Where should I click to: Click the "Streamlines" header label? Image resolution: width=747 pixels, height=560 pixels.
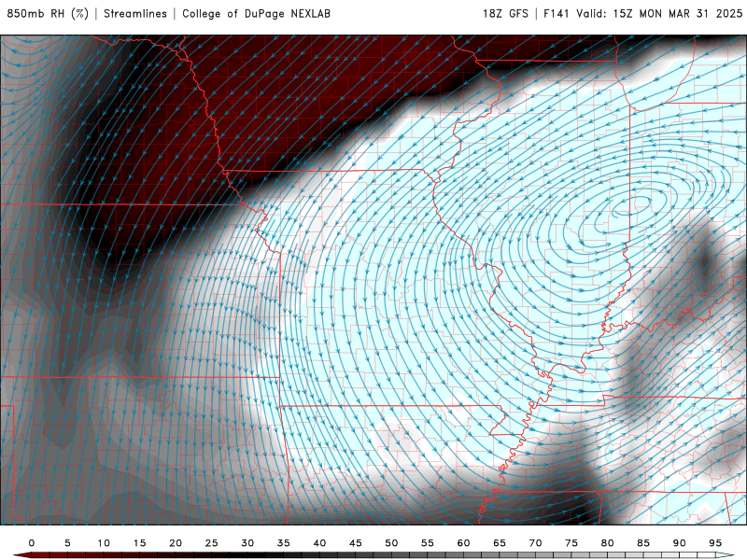[135, 13]
